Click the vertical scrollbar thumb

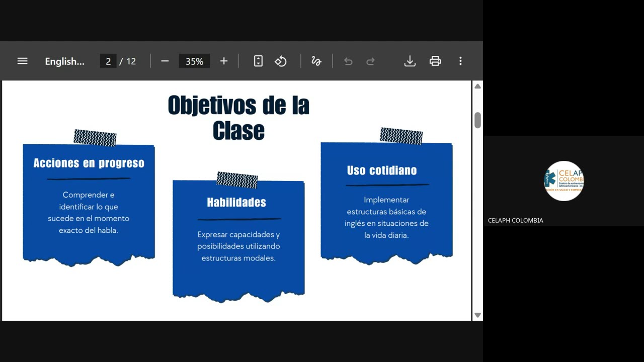point(477,120)
